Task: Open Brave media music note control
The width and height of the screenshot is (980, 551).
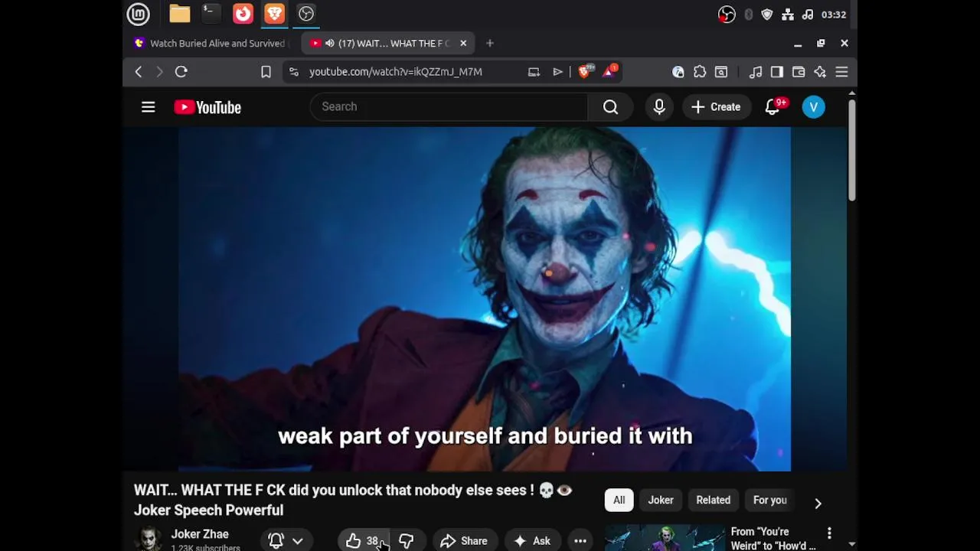Action: 756,71
